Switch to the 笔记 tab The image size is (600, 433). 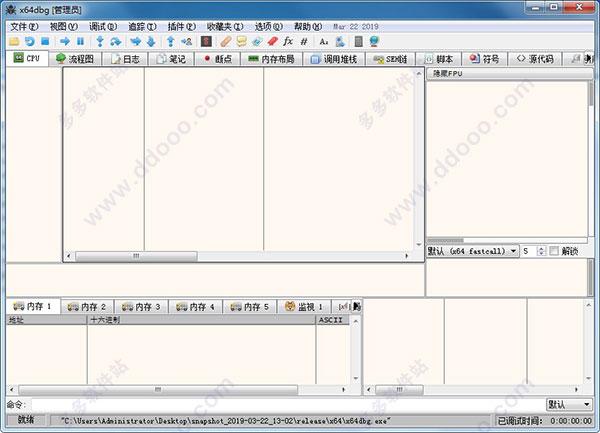tap(171, 59)
